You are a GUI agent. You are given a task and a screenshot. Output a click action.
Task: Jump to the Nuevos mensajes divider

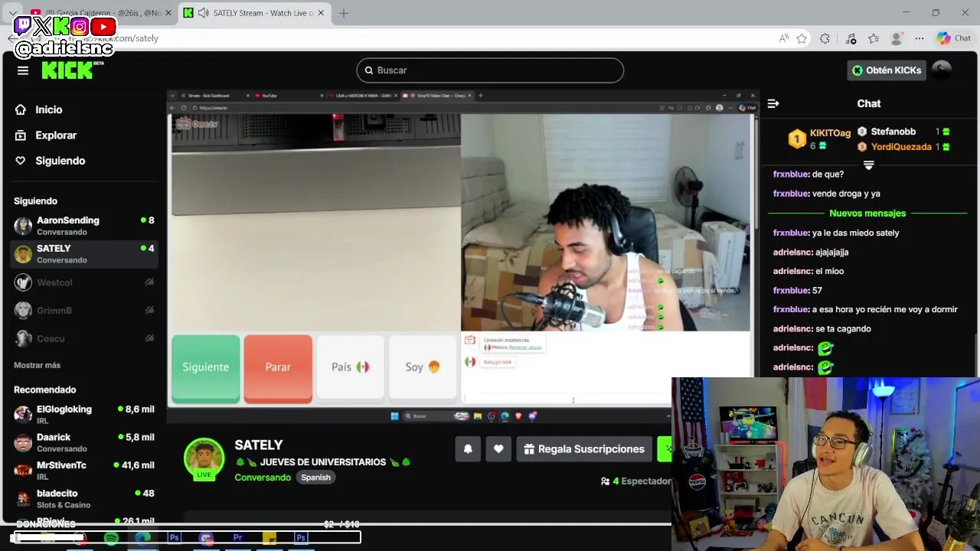point(867,214)
